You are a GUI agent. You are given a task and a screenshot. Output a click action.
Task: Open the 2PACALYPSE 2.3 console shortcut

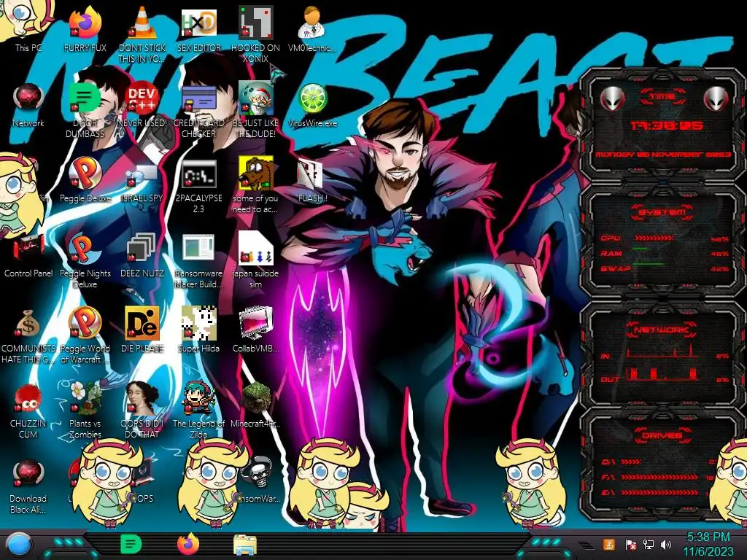(x=198, y=186)
